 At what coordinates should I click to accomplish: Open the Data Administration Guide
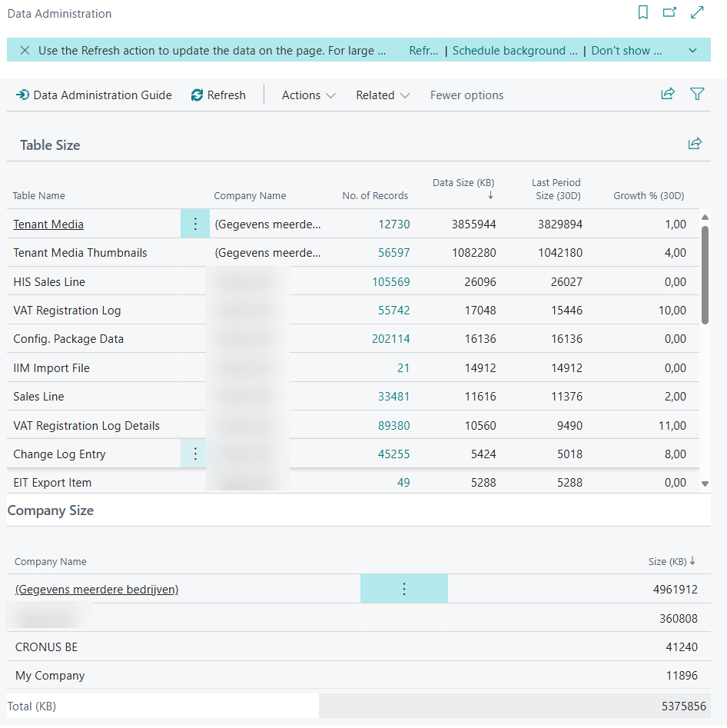94,95
